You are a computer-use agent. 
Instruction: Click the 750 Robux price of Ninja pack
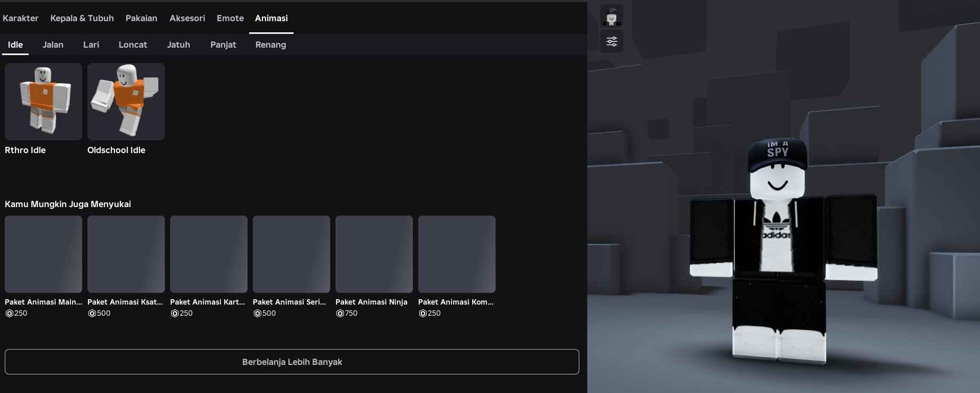point(347,313)
